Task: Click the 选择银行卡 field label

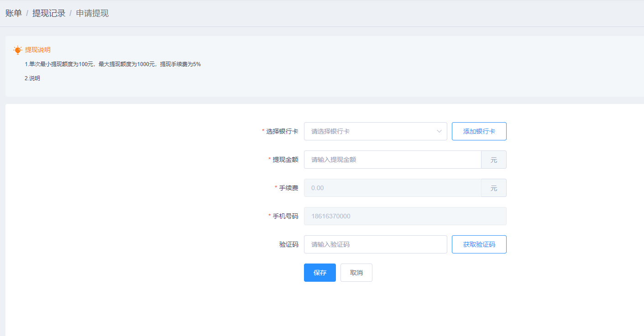Action: tap(282, 131)
